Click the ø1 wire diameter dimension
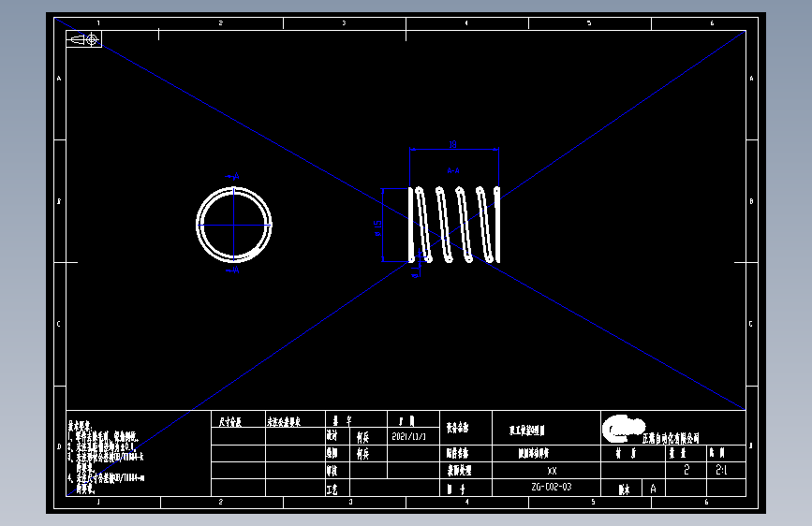This screenshot has height=526, width=812. tap(415, 272)
